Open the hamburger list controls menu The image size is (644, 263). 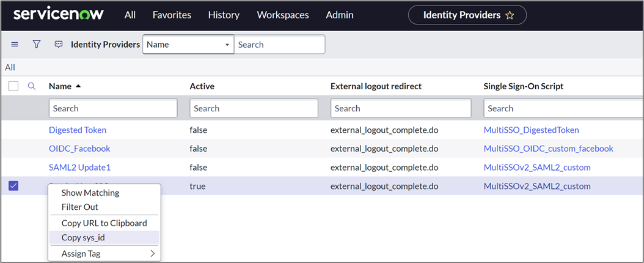15,45
